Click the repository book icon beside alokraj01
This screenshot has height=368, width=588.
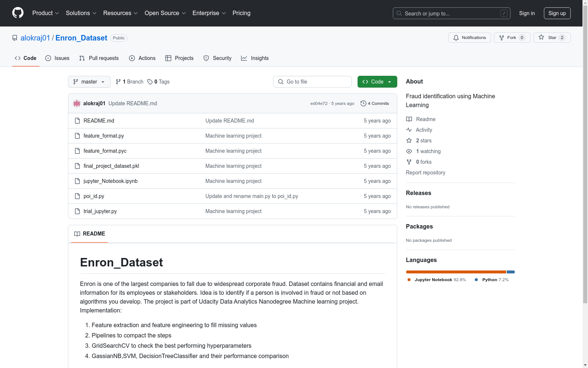click(x=15, y=38)
